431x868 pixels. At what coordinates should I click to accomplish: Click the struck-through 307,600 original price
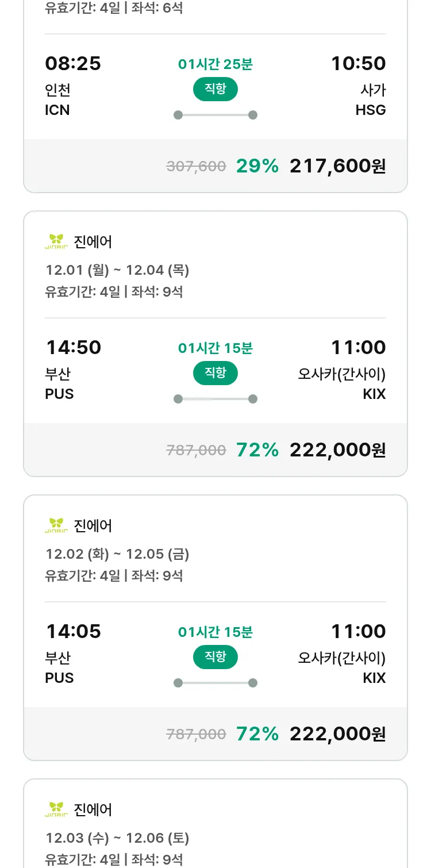pos(196,167)
